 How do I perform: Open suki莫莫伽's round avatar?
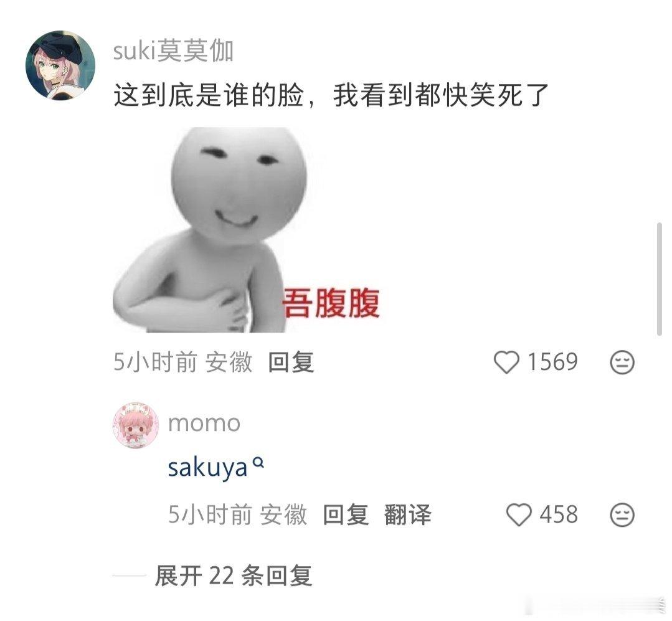60,65
